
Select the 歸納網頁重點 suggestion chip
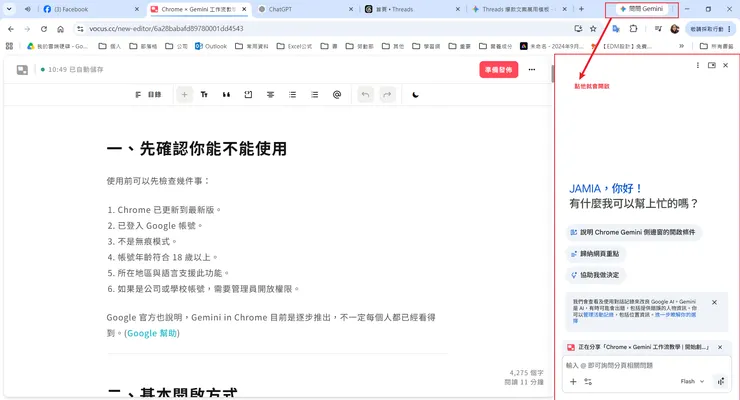tap(596, 254)
